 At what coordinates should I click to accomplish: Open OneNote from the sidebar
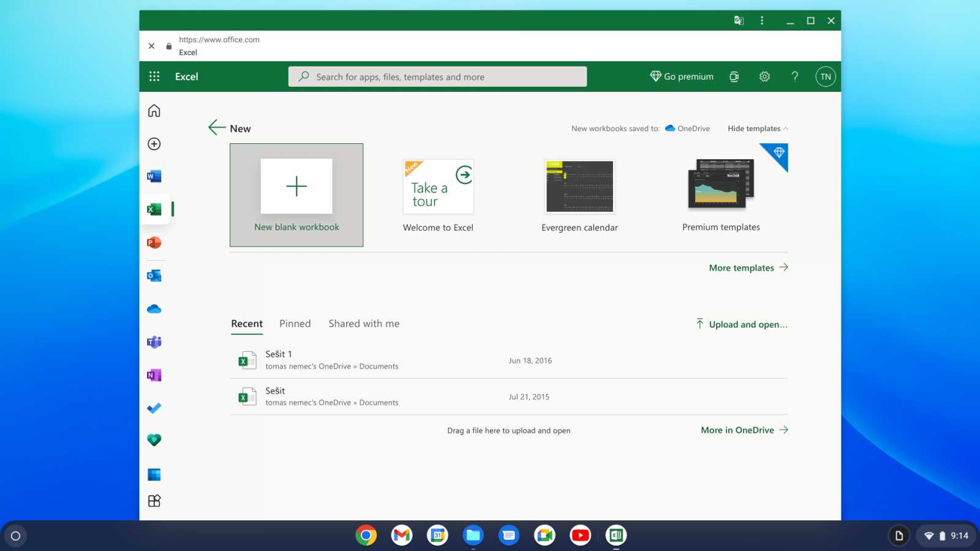click(x=154, y=375)
